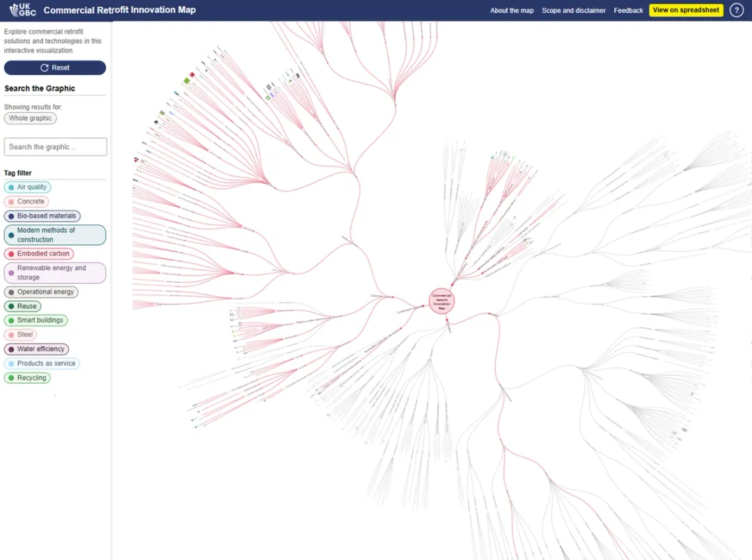Image resolution: width=752 pixels, height=560 pixels.
Task: Click the Commercial Retrofit Innovation Map title
Action: pyautogui.click(x=120, y=10)
